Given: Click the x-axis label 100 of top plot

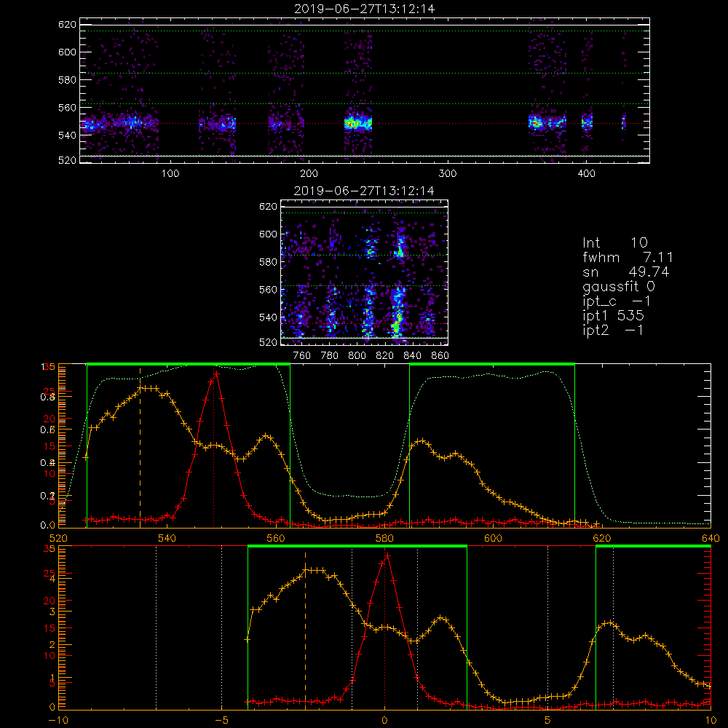Looking at the screenshot, I should pyautogui.click(x=170, y=174).
